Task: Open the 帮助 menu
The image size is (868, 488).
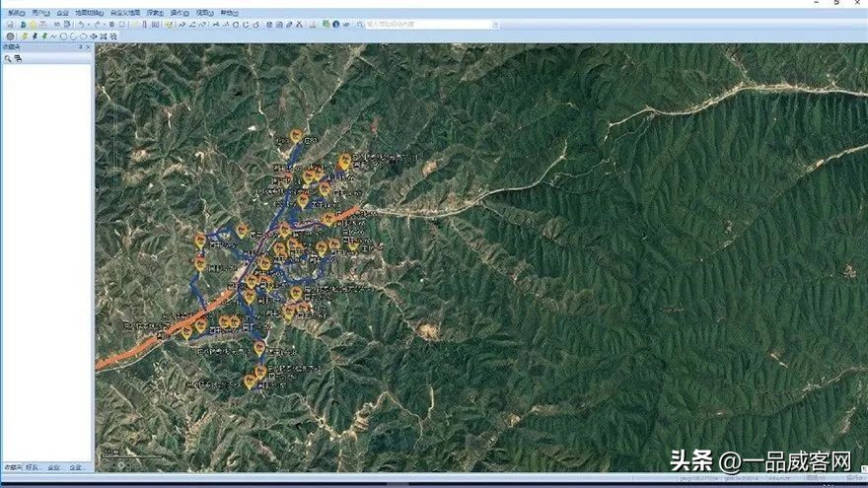Action: tap(229, 13)
